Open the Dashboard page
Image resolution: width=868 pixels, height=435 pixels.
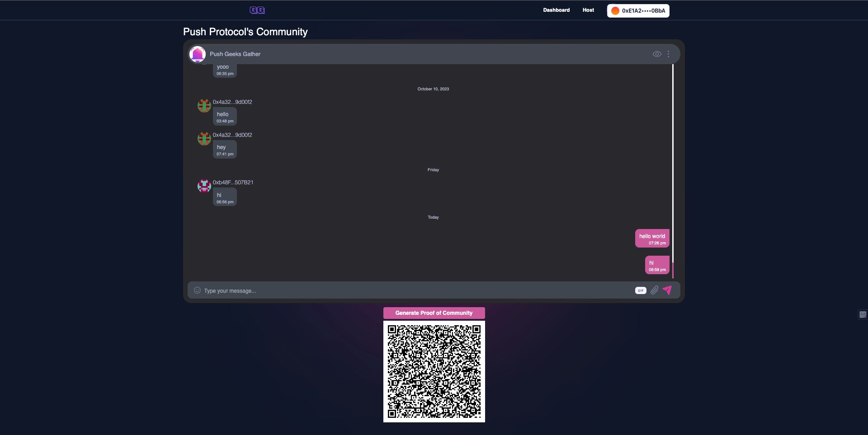click(556, 10)
